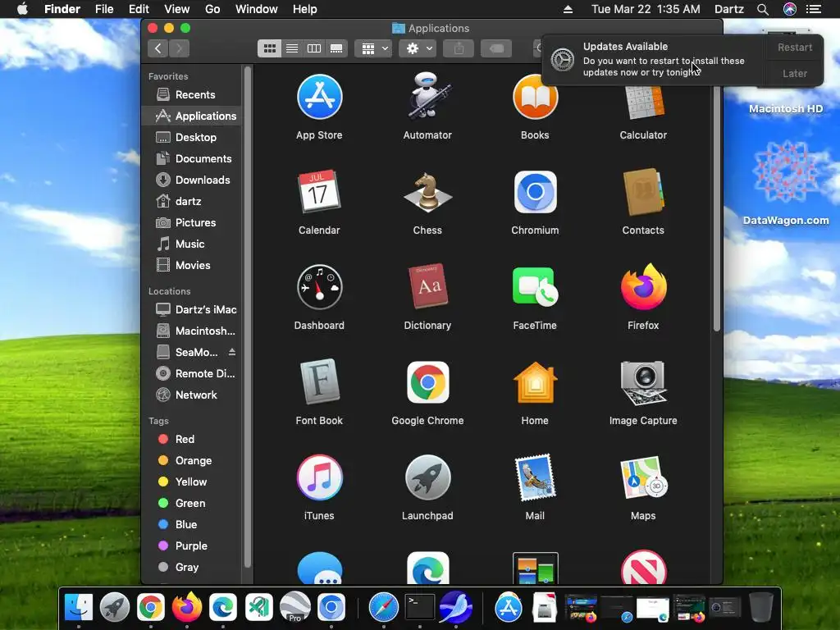Open the iTunes app icon
The height and width of the screenshot is (630, 840).
[x=319, y=477]
